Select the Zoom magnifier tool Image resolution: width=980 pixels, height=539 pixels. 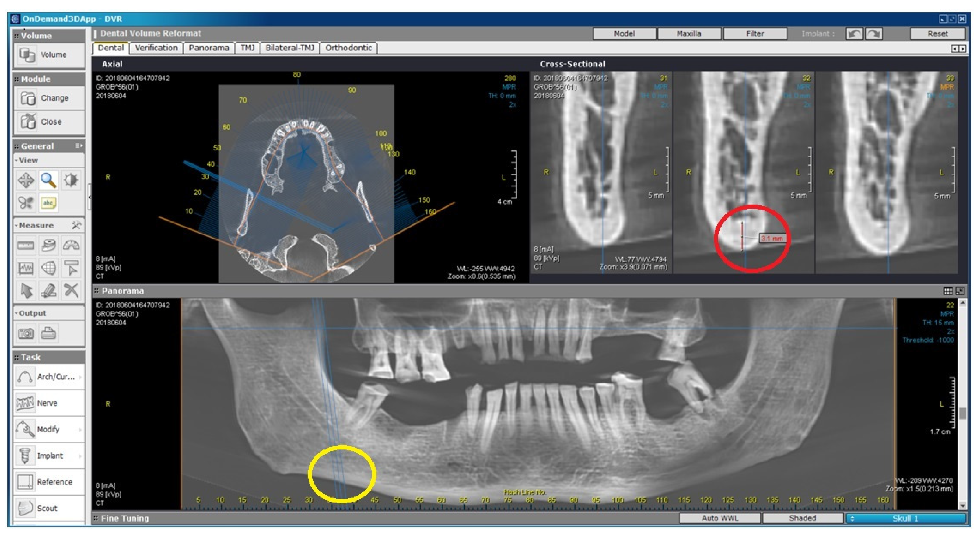48,180
